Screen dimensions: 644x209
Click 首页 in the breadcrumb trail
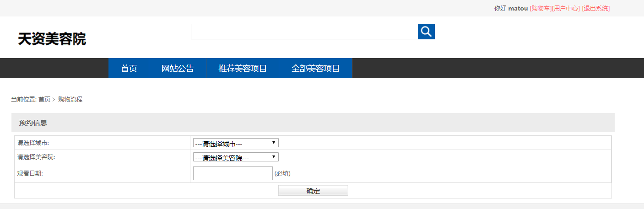click(x=44, y=99)
